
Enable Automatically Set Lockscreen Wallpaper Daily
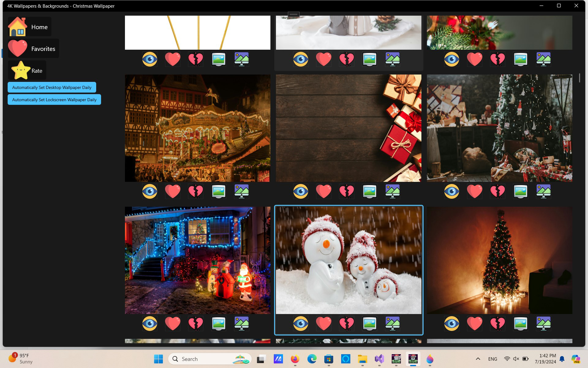pyautogui.click(x=54, y=100)
